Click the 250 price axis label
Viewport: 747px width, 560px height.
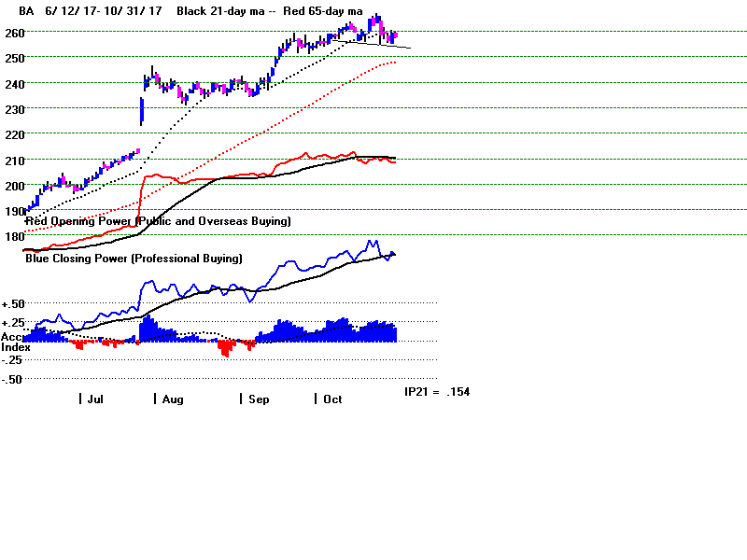coord(12,58)
